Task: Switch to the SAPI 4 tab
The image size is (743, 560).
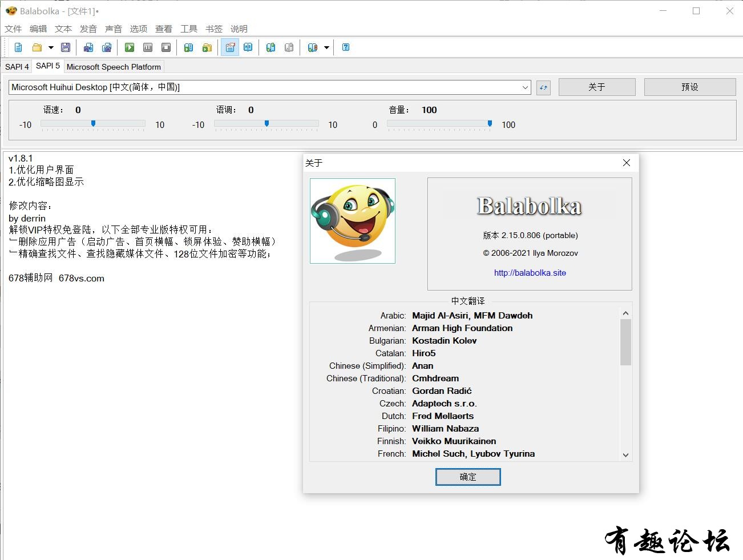Action: click(17, 67)
